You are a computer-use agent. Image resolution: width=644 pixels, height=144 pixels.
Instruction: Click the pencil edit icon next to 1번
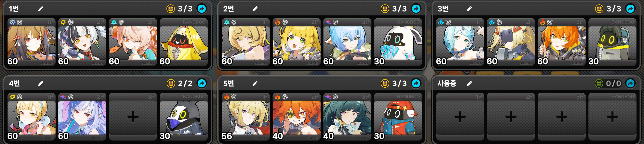coord(41,9)
